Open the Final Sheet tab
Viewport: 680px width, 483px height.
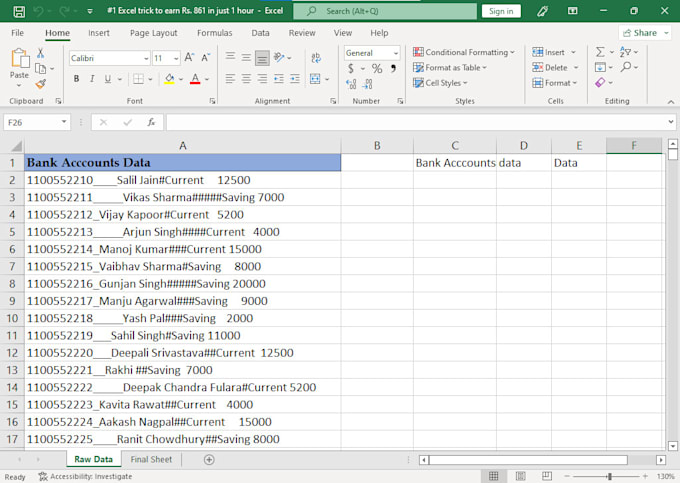[x=151, y=459]
